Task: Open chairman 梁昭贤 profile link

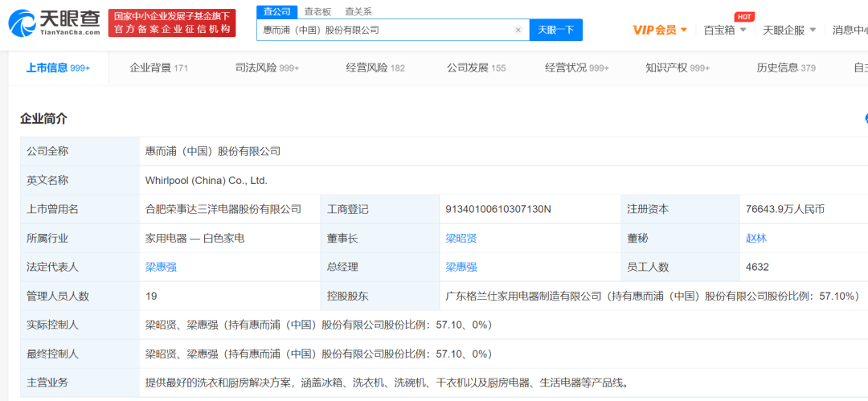Action: (461, 238)
